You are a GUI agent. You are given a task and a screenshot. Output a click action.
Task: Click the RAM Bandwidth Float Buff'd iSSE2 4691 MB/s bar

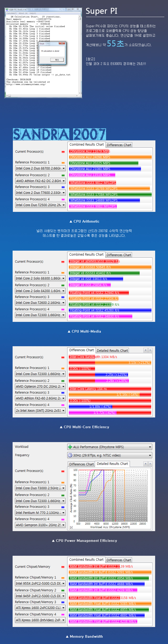pyautogui.click(x=107, y=615)
